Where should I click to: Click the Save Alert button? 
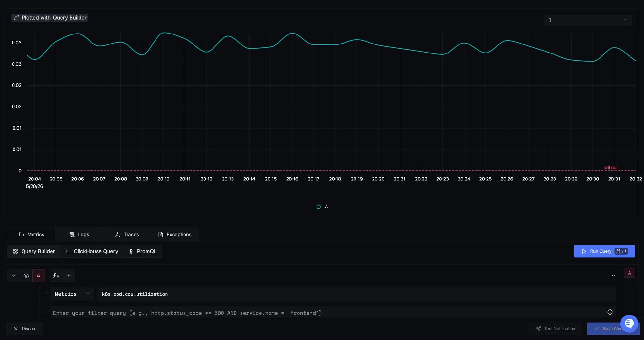pyautogui.click(x=609, y=329)
